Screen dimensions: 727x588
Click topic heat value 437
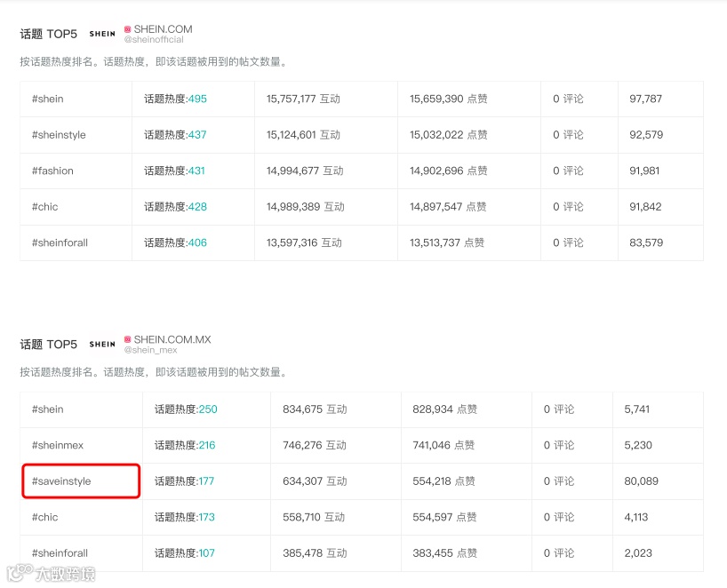(197, 135)
